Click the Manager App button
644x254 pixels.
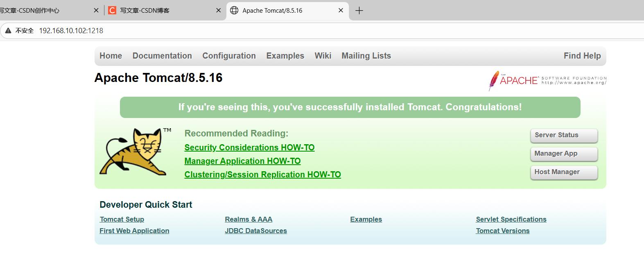pos(564,154)
